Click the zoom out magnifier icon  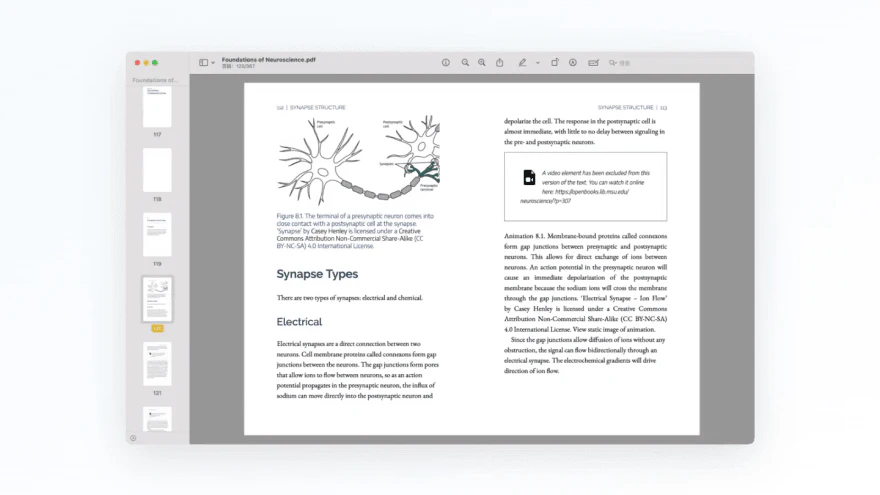click(x=465, y=63)
